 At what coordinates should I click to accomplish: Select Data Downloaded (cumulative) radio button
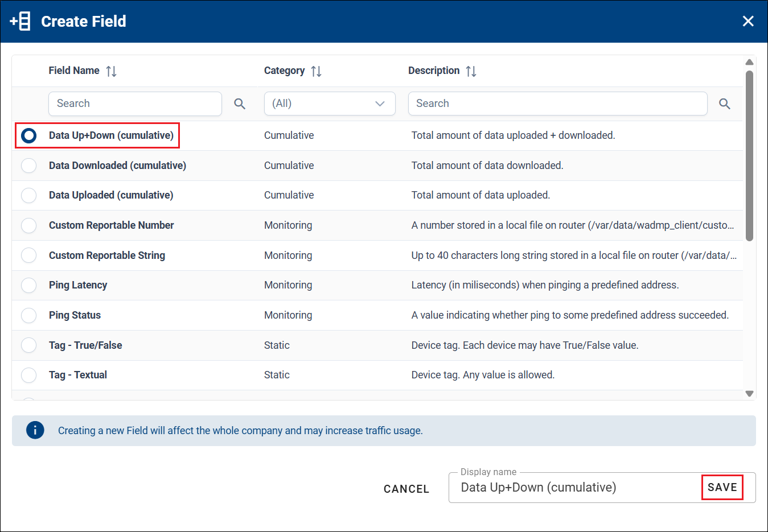click(x=28, y=166)
